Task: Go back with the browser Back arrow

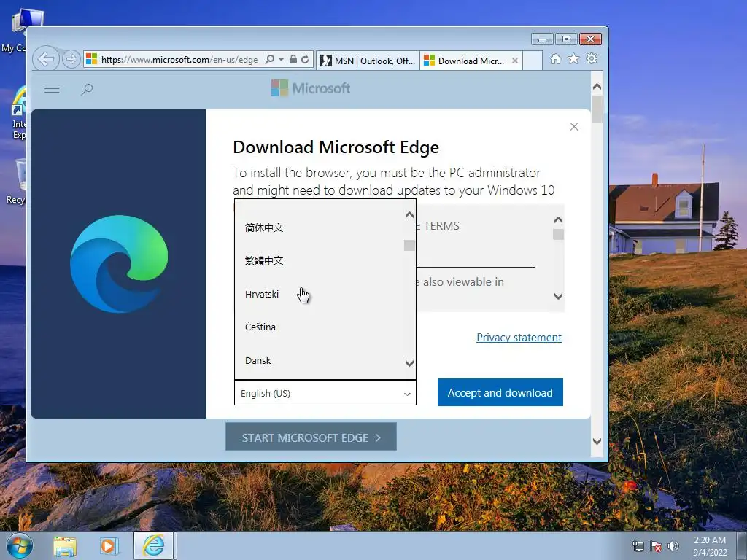Action: (46, 60)
